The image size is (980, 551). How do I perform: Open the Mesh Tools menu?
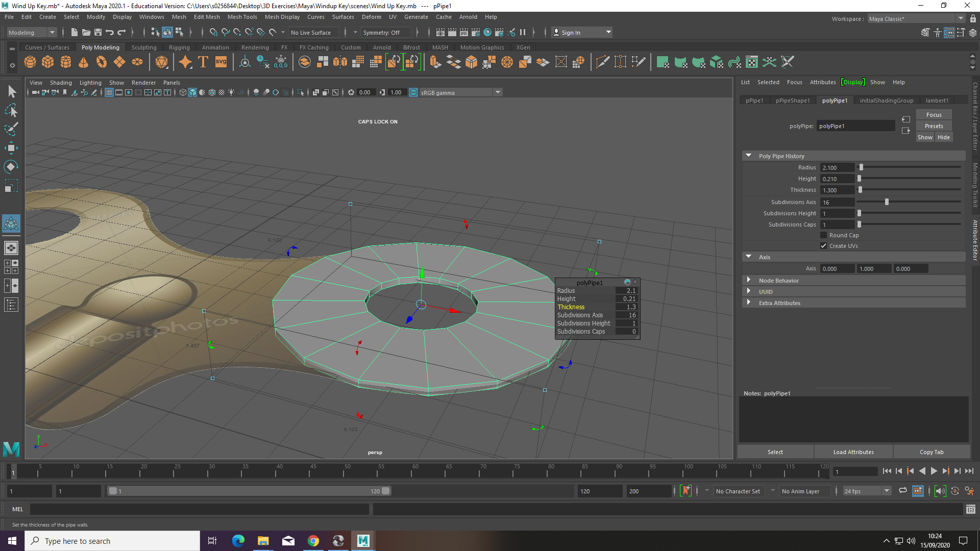242,17
